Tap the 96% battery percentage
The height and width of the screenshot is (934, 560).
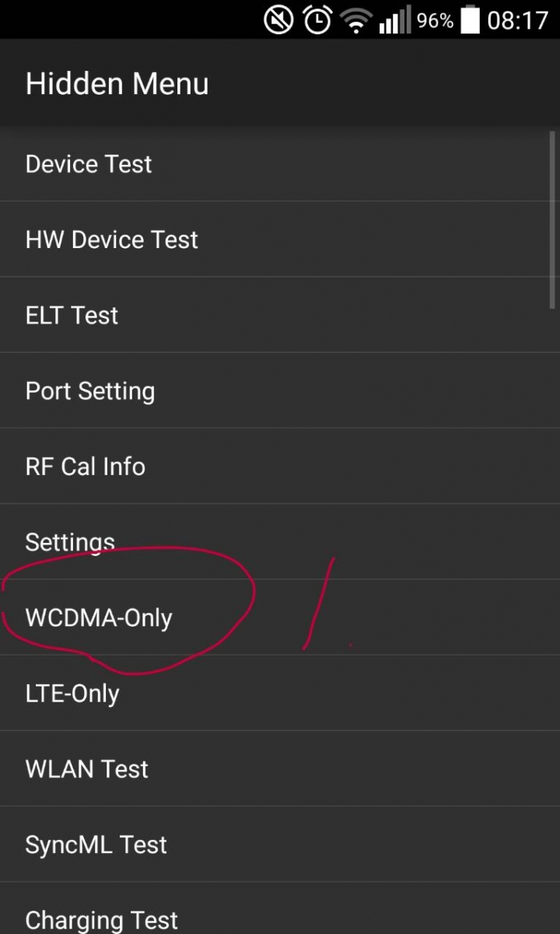coord(435,20)
